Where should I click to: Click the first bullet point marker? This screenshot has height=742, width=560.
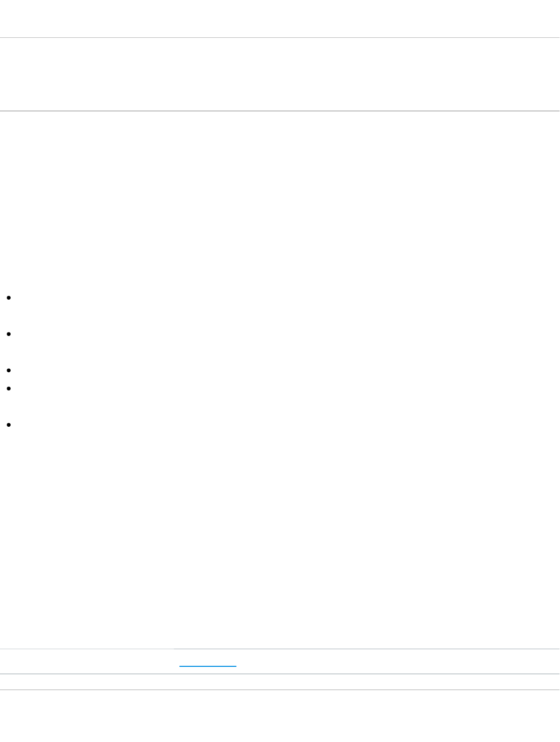tap(10, 298)
